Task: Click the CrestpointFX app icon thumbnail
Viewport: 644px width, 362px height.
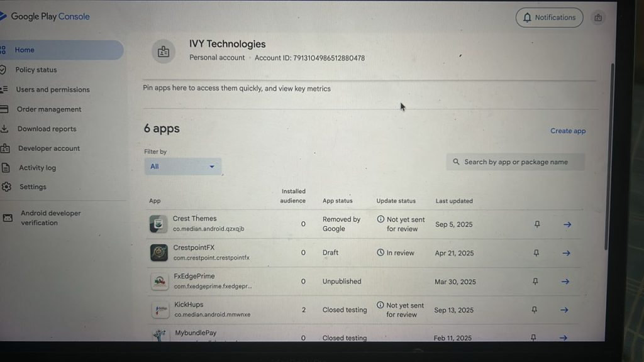Action: (x=159, y=253)
